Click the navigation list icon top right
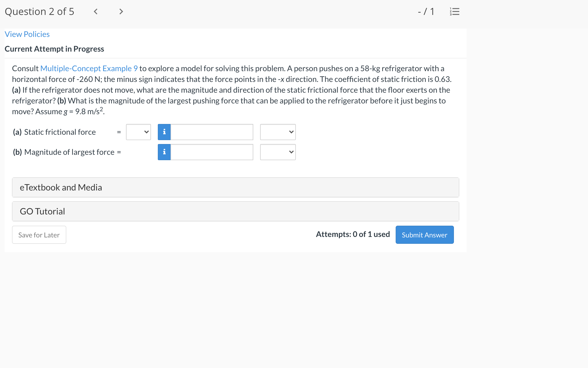588x368 pixels. (x=455, y=11)
